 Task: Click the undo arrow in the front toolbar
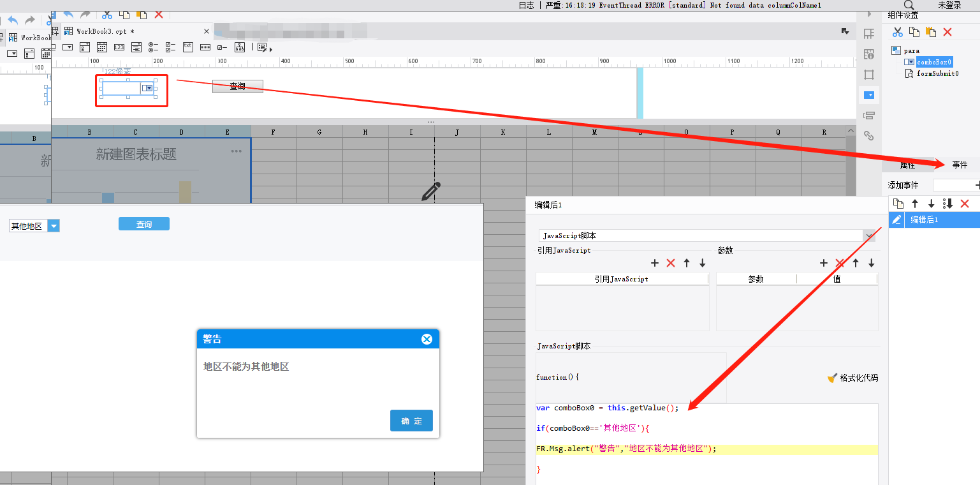pos(68,14)
